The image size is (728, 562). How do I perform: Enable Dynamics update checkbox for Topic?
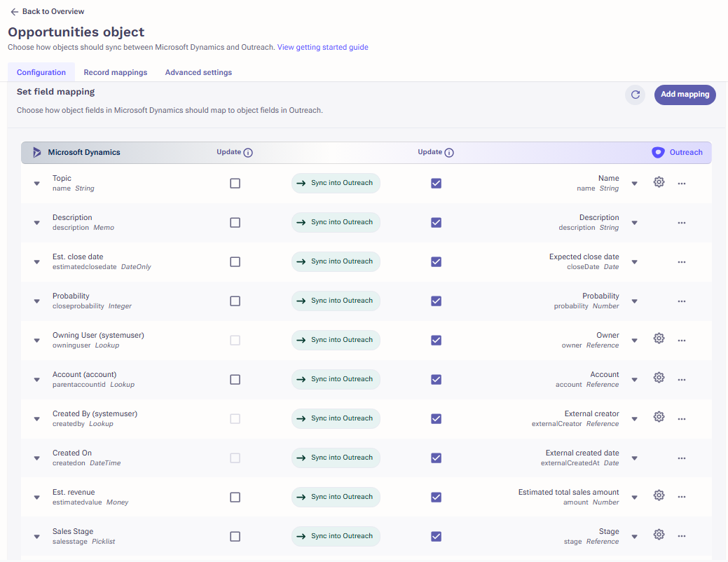pyautogui.click(x=235, y=184)
